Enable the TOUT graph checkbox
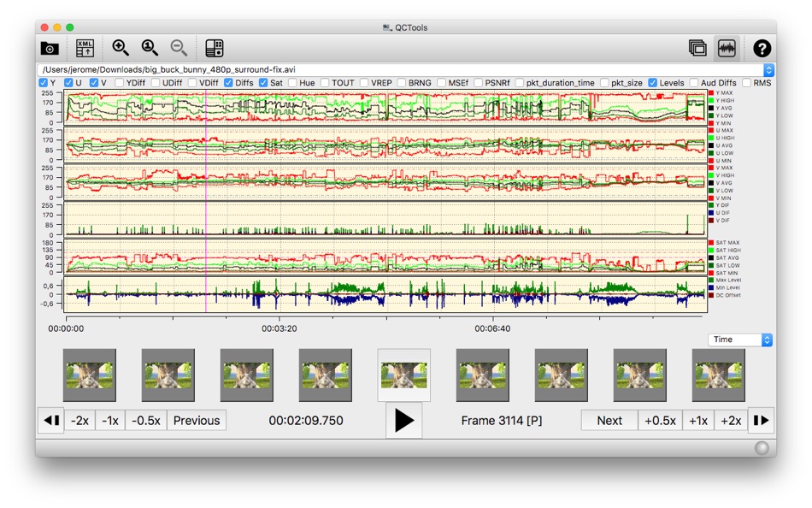Screen dimensions: 812x508 click(x=326, y=83)
